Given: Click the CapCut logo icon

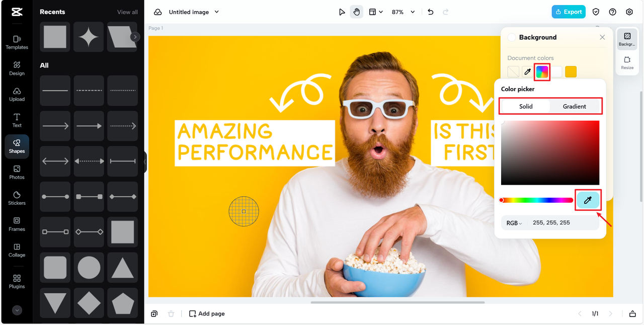Looking at the screenshot, I should coord(17,12).
